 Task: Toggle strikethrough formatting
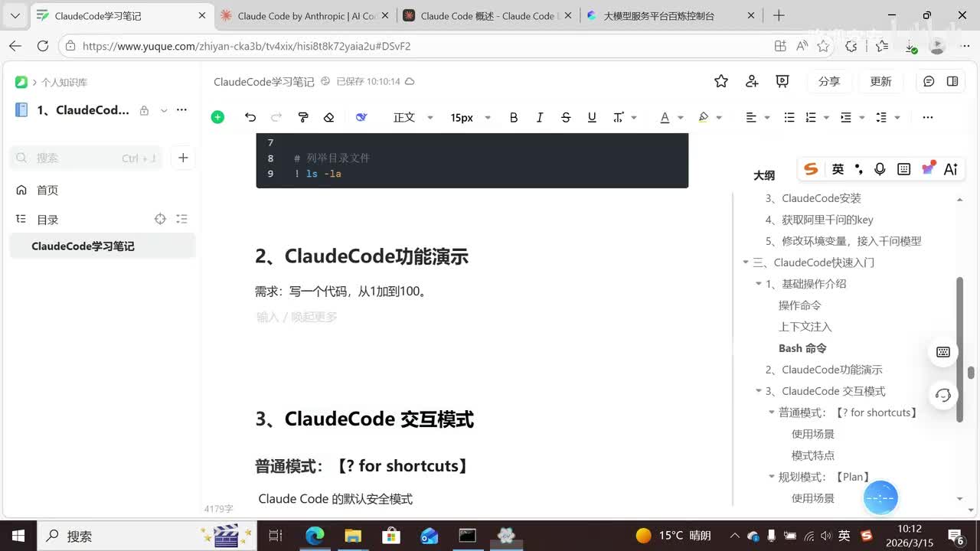[x=566, y=117]
